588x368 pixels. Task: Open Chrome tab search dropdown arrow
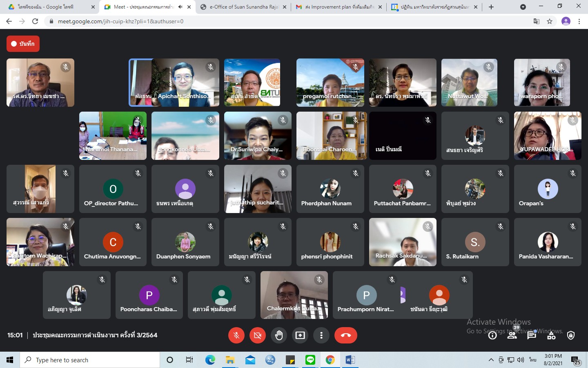(x=523, y=7)
